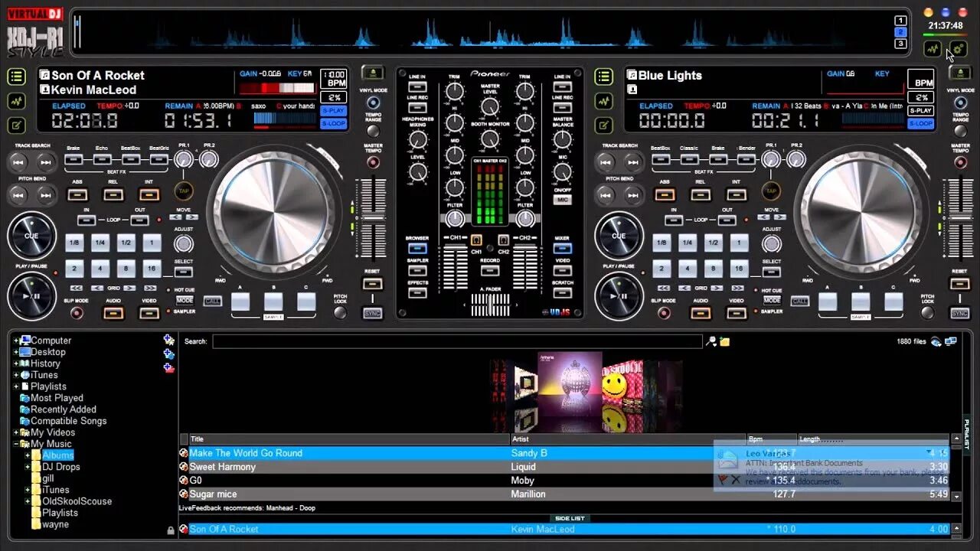Toggle left deck Pitch Lock
The image size is (980, 551).
coord(340,312)
